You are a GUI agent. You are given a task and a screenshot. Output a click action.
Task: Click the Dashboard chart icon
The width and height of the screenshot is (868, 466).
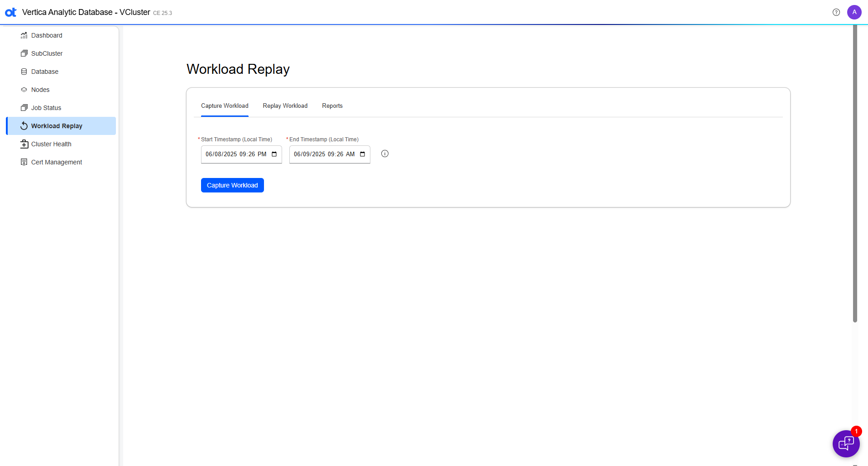pos(24,35)
